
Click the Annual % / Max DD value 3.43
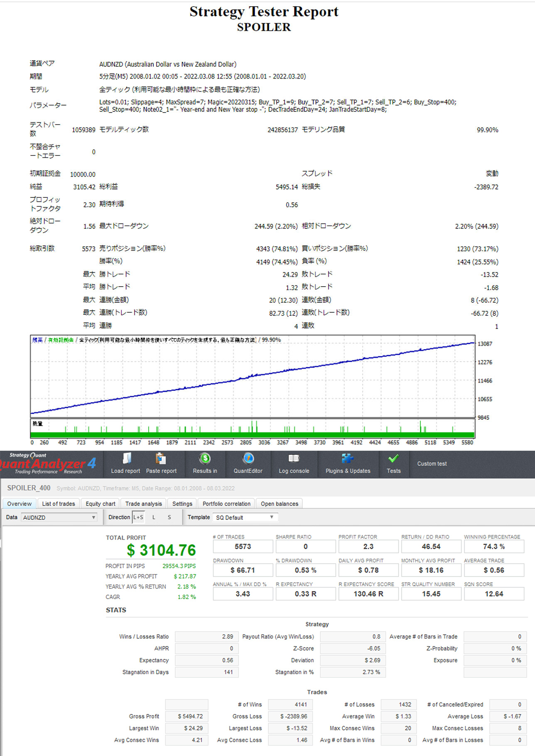tap(243, 594)
